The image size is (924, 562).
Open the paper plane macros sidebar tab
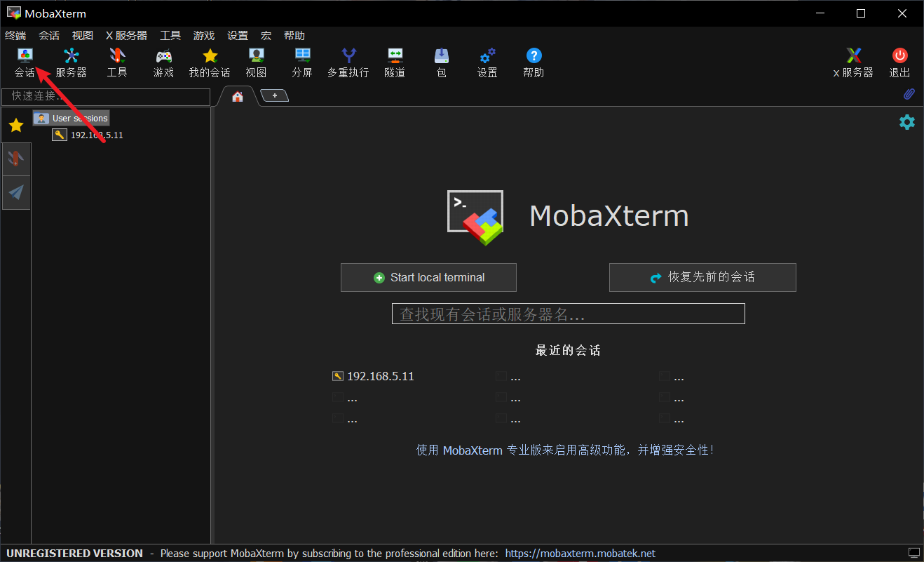(x=16, y=192)
